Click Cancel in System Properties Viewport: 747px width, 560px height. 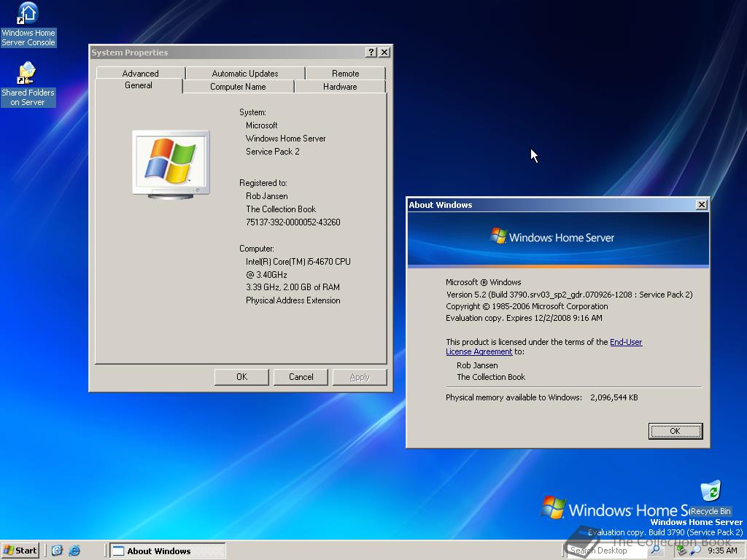[x=301, y=377]
